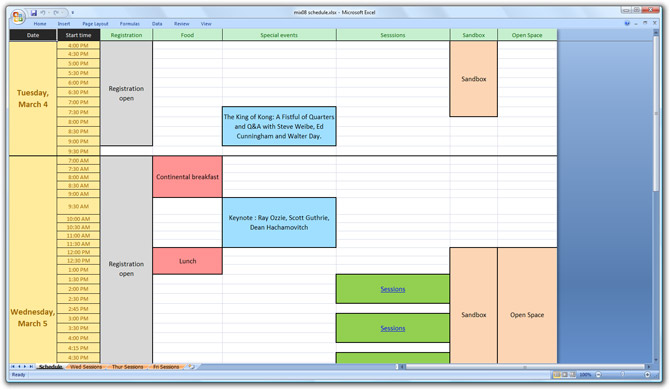
Task: Select the King of Kong event cell
Action: click(279, 126)
